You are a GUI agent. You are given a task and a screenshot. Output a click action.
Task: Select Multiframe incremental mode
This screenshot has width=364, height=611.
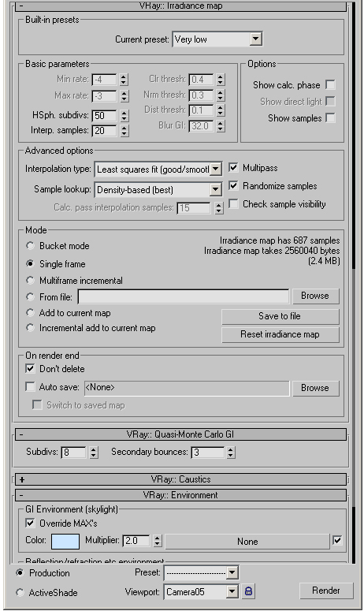pos(30,280)
